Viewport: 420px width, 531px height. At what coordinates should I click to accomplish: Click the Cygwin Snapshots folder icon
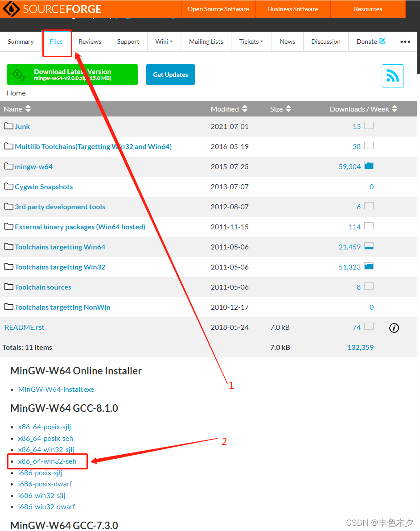point(9,186)
